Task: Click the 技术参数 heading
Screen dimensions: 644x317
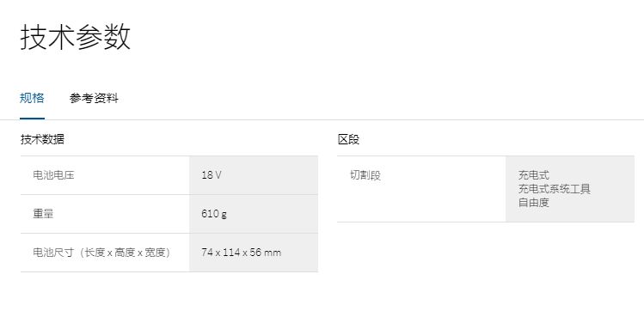Action: (x=75, y=37)
